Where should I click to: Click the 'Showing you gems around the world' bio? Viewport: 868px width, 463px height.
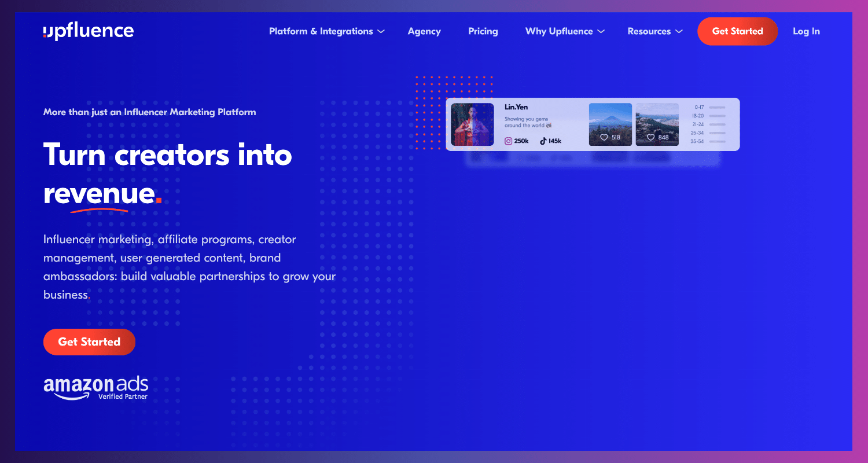coord(528,122)
